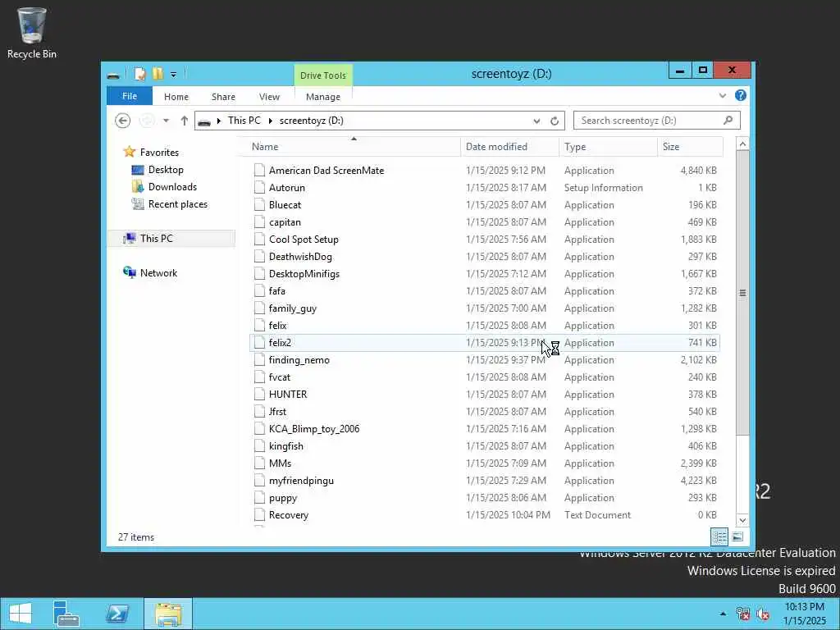The width and height of the screenshot is (840, 630).
Task: Sort by the Size column header
Action: [x=690, y=147]
